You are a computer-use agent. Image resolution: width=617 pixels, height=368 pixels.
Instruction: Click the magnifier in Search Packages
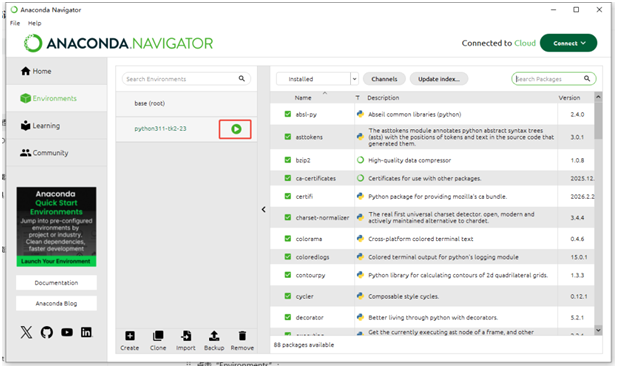[x=587, y=79]
